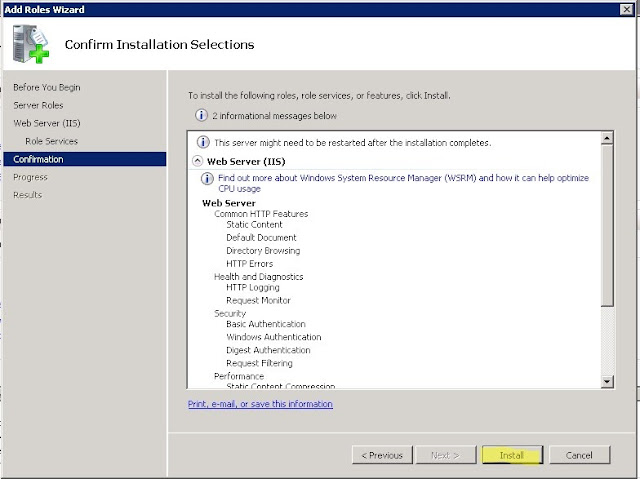Cancel the Add Roles Wizard

tap(579, 455)
